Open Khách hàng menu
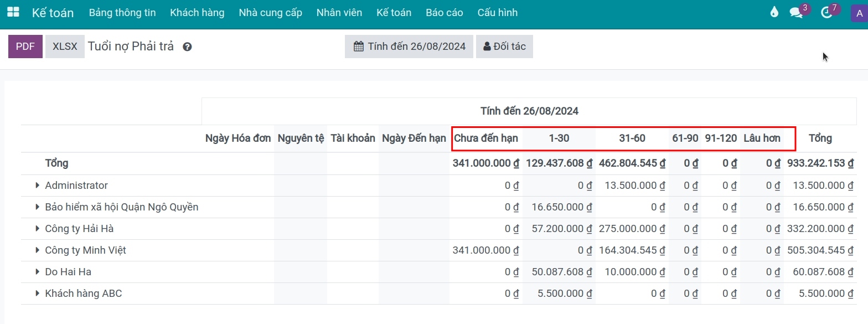 click(x=197, y=12)
